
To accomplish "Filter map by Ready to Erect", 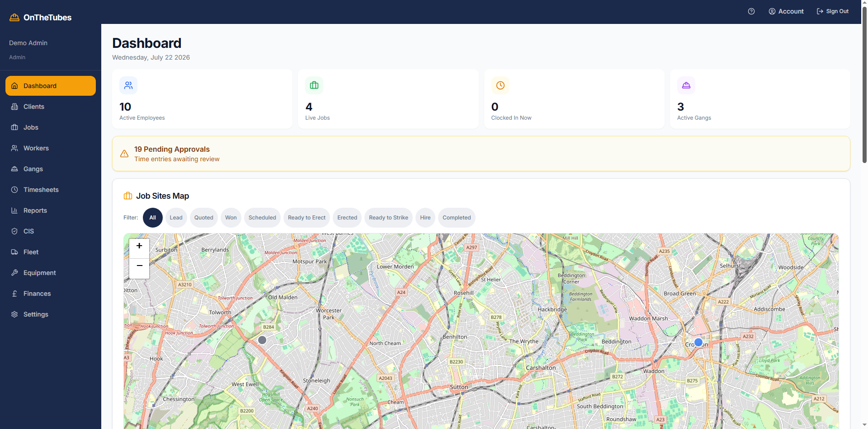I will pyautogui.click(x=307, y=218).
